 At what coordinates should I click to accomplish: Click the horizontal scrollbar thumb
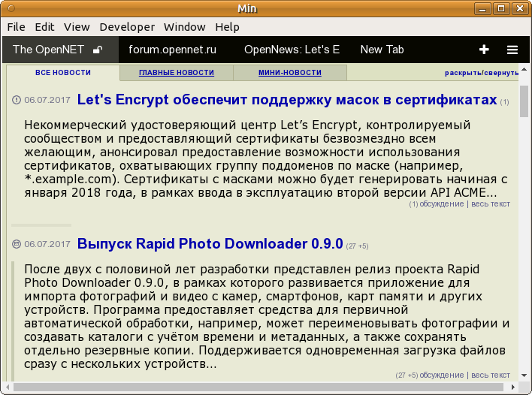tap(259, 387)
